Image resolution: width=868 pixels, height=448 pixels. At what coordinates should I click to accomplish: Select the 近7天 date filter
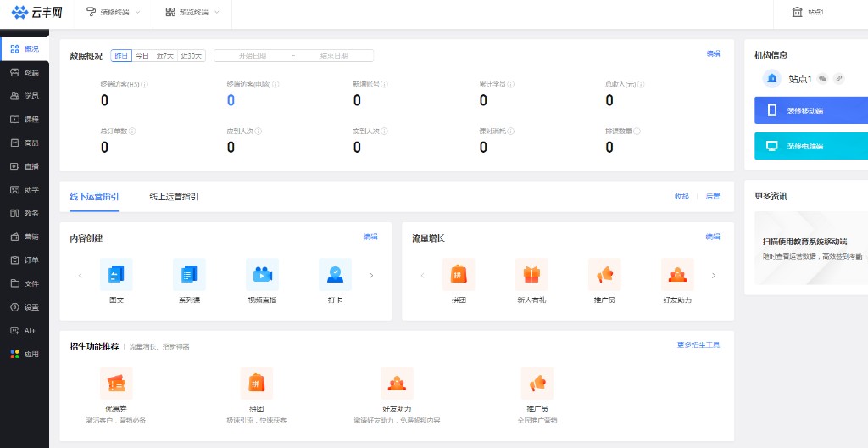[165, 55]
